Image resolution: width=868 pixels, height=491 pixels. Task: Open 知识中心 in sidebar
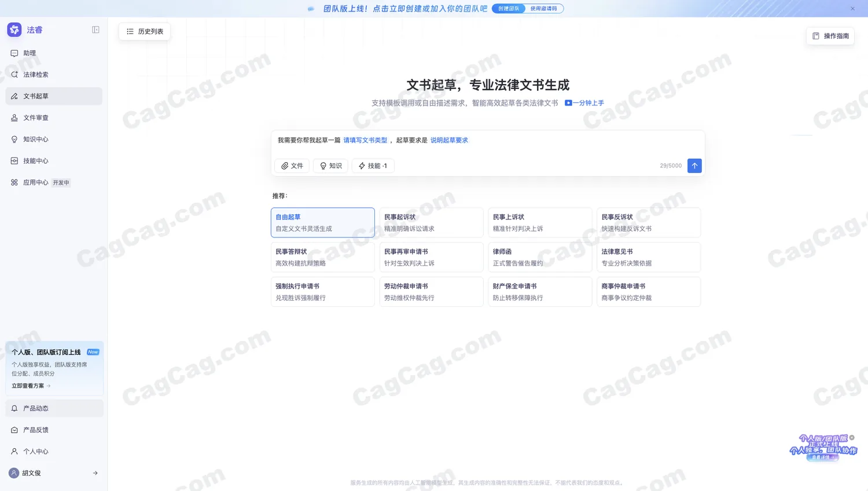pyautogui.click(x=54, y=139)
